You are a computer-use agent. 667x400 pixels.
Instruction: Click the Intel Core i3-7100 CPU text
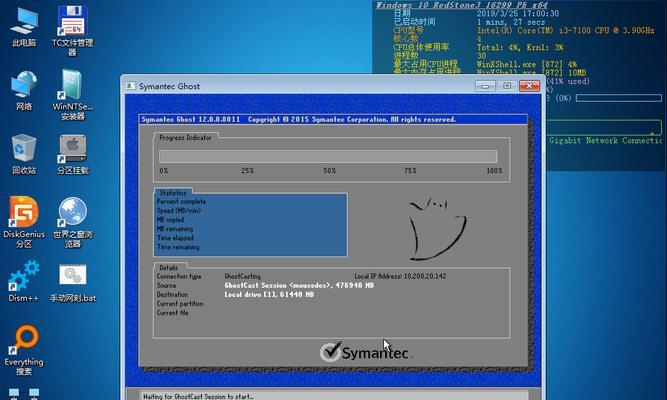(x=565, y=31)
